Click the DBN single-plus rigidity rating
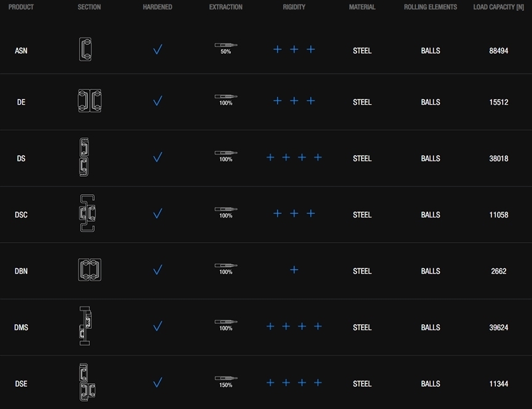The height and width of the screenshot is (409, 532). pos(294,270)
